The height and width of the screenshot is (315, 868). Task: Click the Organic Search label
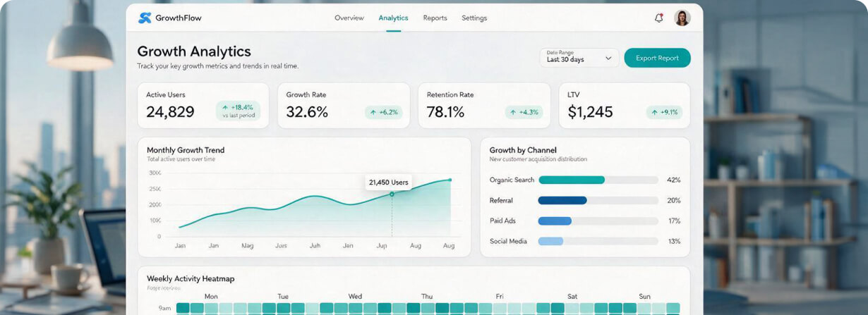512,180
